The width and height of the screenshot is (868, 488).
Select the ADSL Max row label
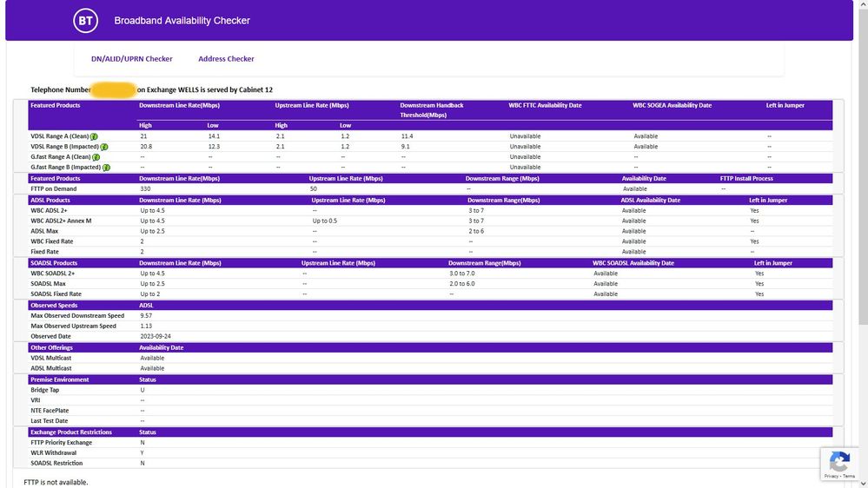click(x=44, y=231)
